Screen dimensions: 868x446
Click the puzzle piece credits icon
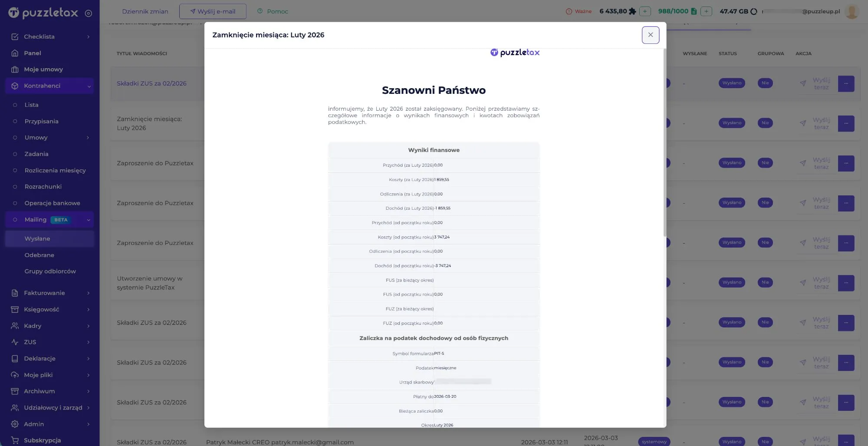pos(632,11)
